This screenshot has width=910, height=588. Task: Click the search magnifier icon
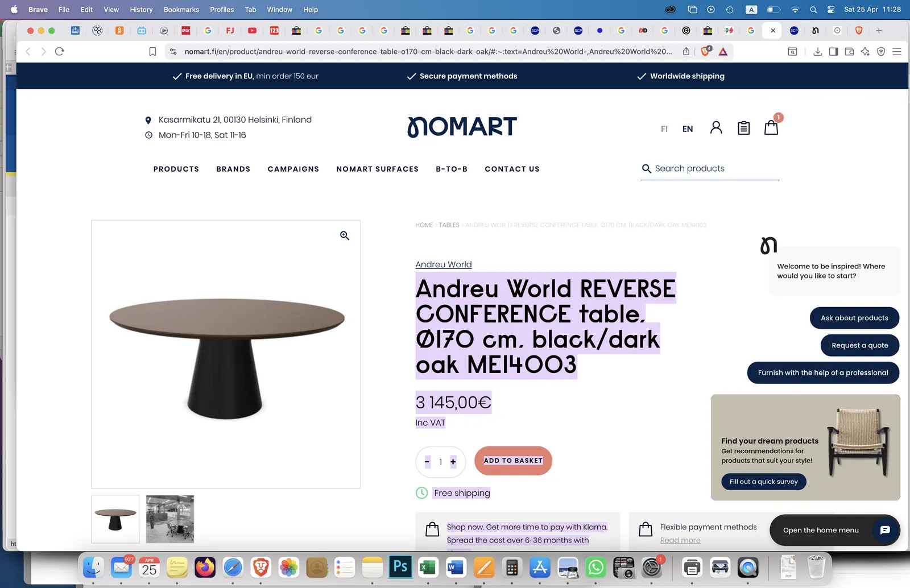click(646, 168)
